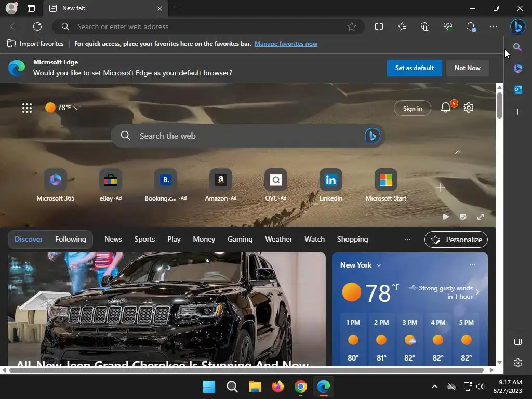This screenshot has width=532, height=399.
Task: Open eBay quick link tile
Action: (x=111, y=185)
